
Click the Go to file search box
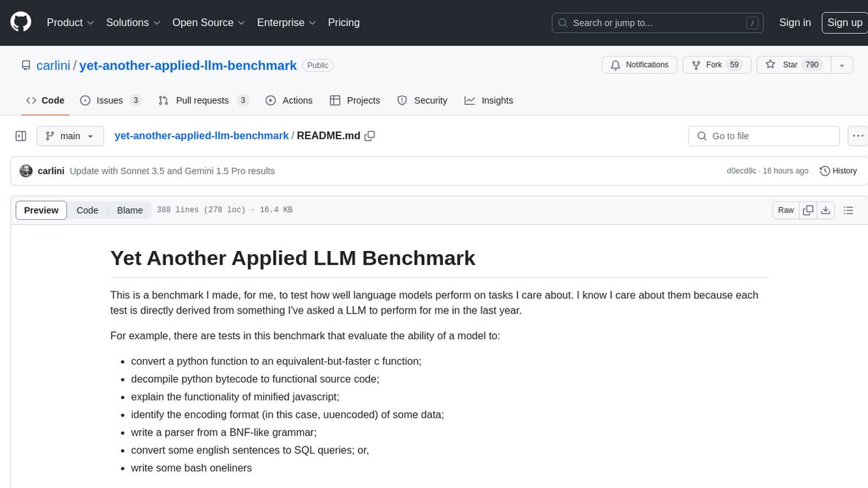coord(764,136)
